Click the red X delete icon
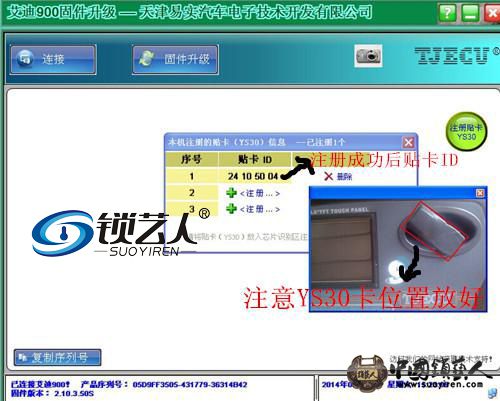 click(x=329, y=176)
